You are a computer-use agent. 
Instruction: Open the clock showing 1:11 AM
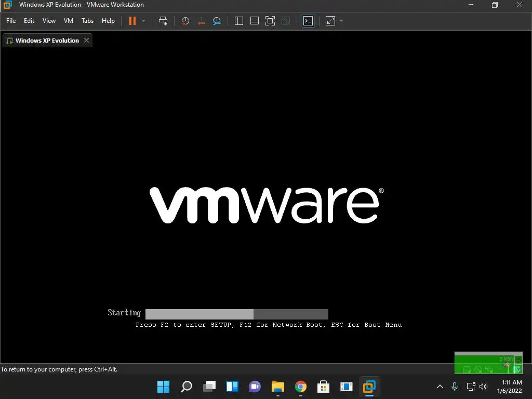509,387
